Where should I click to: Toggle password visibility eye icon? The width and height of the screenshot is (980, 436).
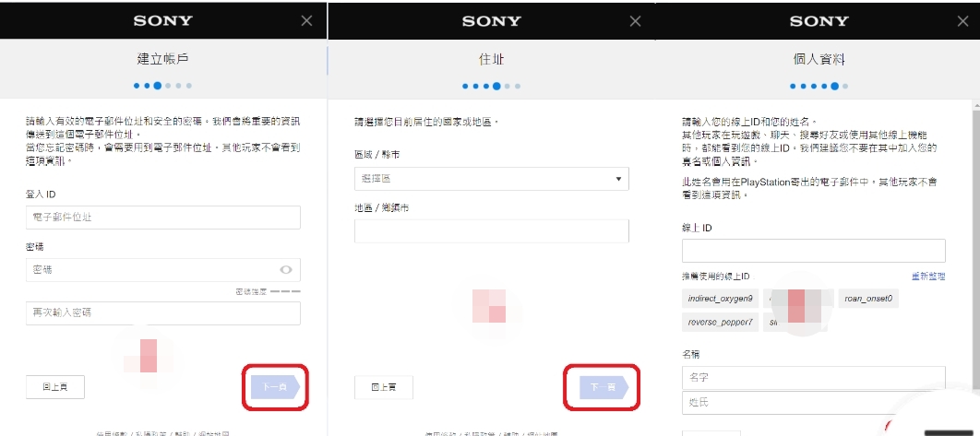tap(286, 270)
